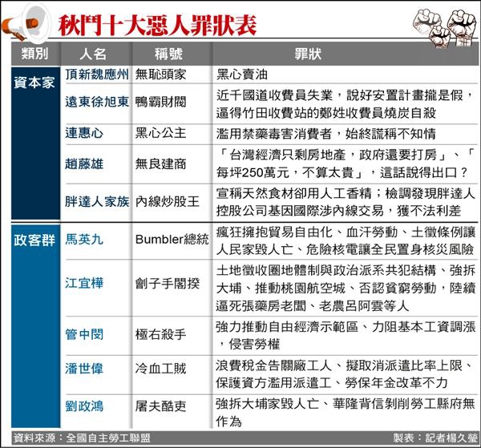Click the name 連惠心
Image resolution: width=481 pixels, height=448 pixels.
84,133
